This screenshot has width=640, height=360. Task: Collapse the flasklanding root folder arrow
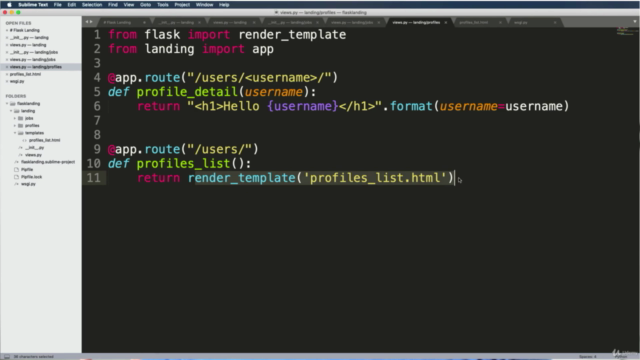pyautogui.click(x=7, y=104)
